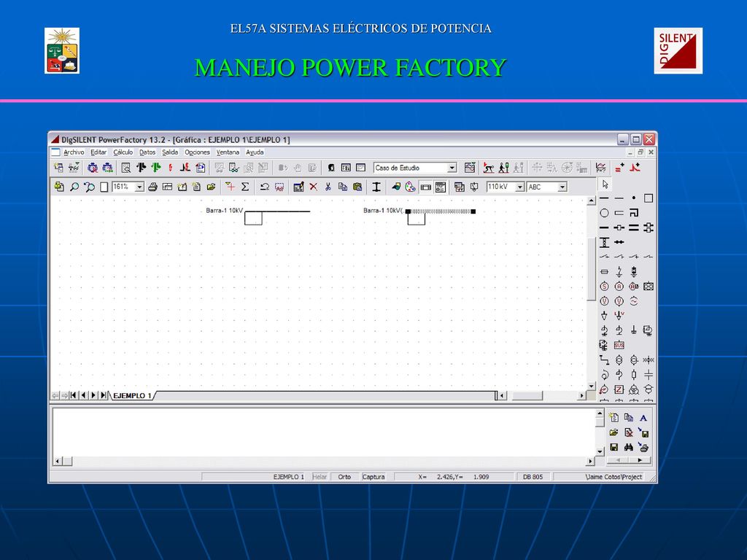Click drawing area vertical scrollbar up arrow
Image resolution: width=747 pixels, height=560 pixels.
click(591, 201)
